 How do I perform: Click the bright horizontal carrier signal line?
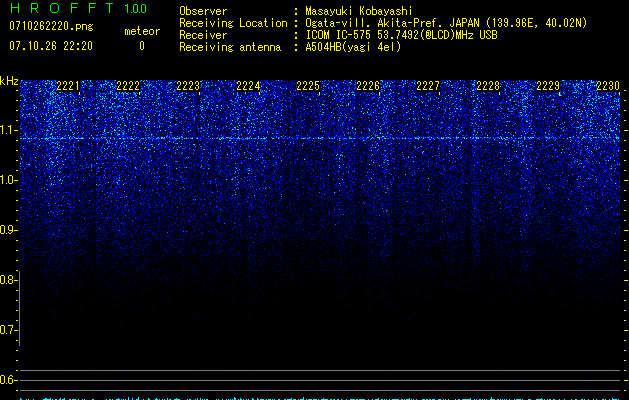[x=320, y=138]
